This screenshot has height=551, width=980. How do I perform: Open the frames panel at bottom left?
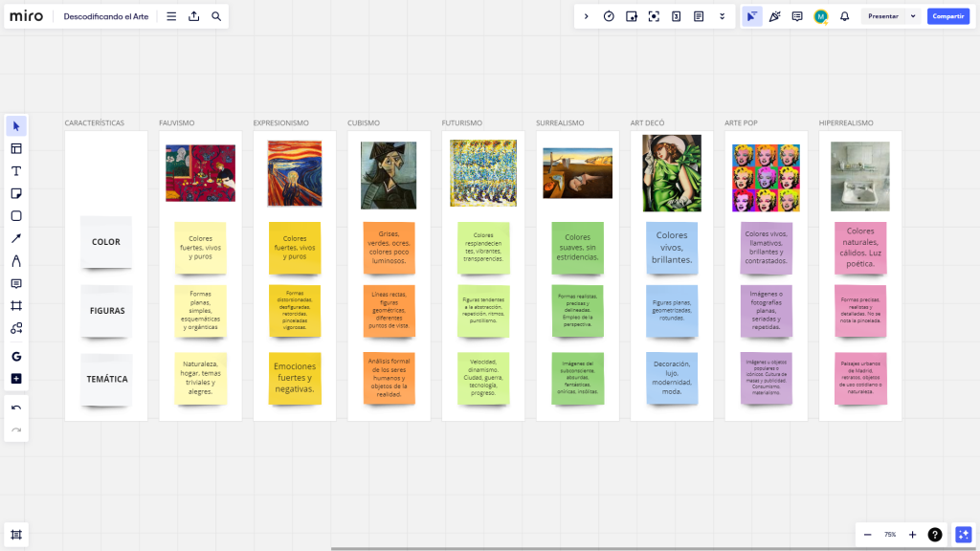16,535
